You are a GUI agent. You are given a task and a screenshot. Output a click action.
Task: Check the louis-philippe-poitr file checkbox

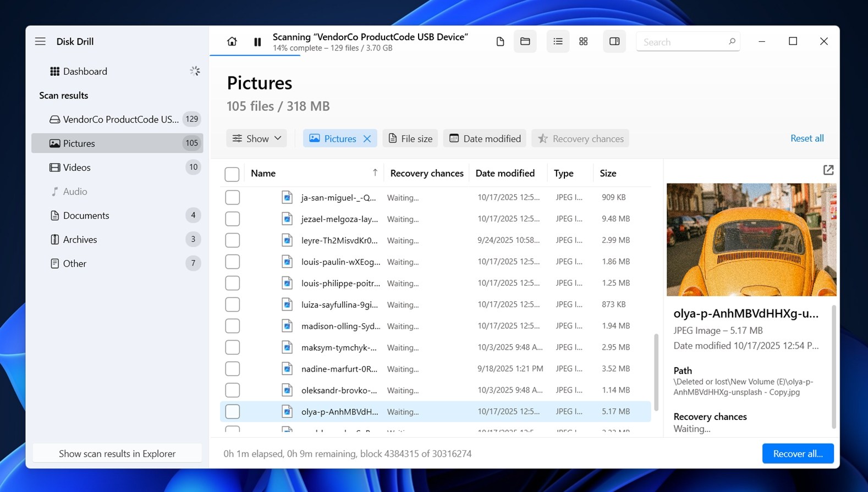[x=232, y=283]
